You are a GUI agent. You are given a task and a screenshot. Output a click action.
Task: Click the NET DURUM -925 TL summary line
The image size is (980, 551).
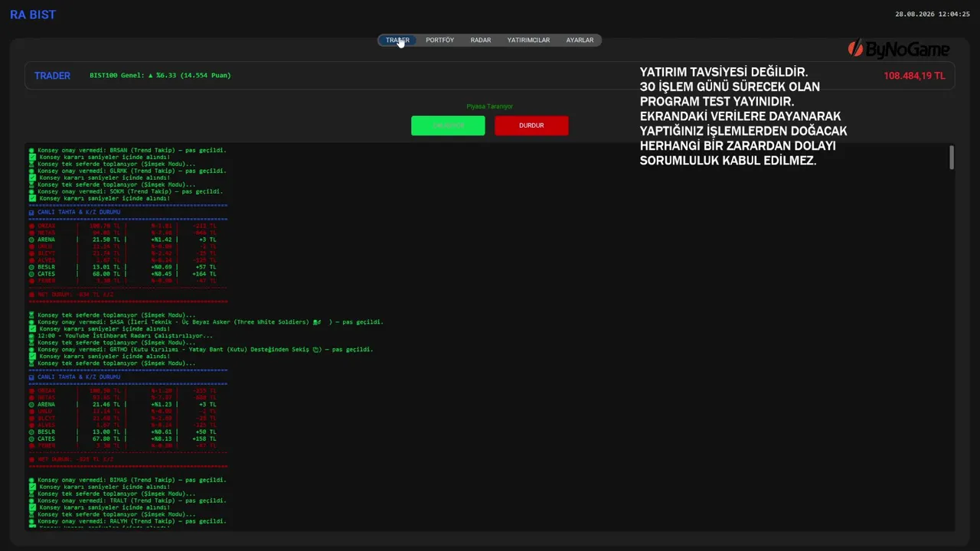[71, 459]
